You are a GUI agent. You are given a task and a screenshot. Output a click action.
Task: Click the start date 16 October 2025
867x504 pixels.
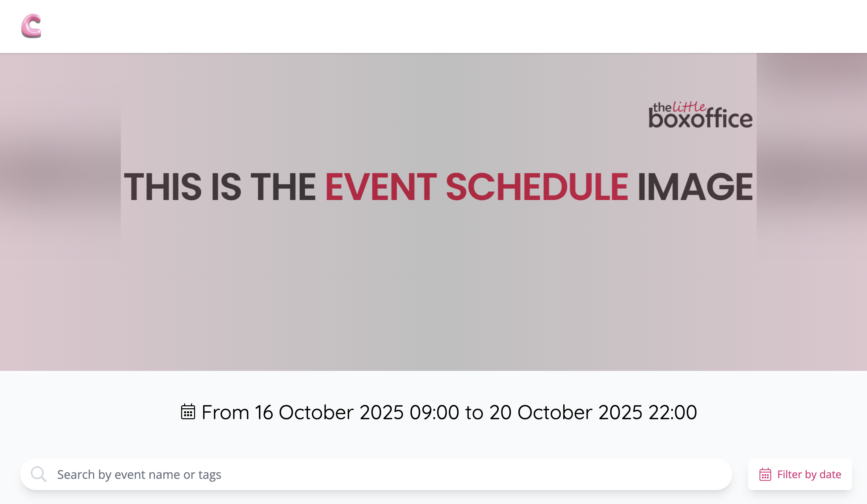(x=329, y=412)
